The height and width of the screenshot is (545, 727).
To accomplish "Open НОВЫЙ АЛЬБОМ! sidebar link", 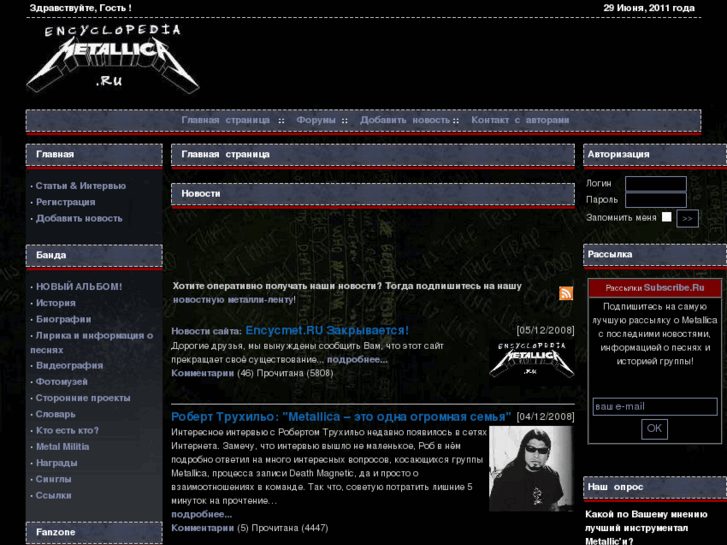I will click(x=79, y=287).
